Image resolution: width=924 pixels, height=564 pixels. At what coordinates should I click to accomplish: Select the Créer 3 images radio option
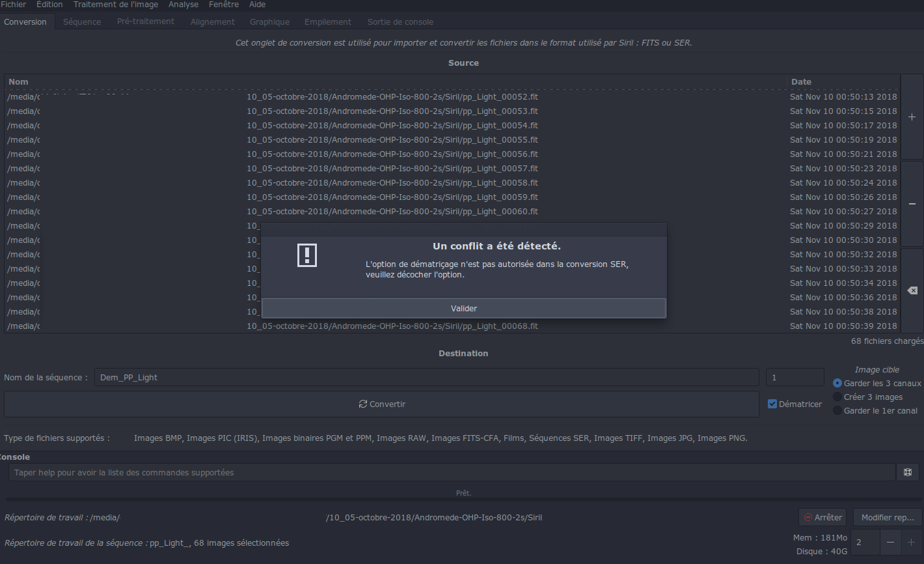(837, 397)
